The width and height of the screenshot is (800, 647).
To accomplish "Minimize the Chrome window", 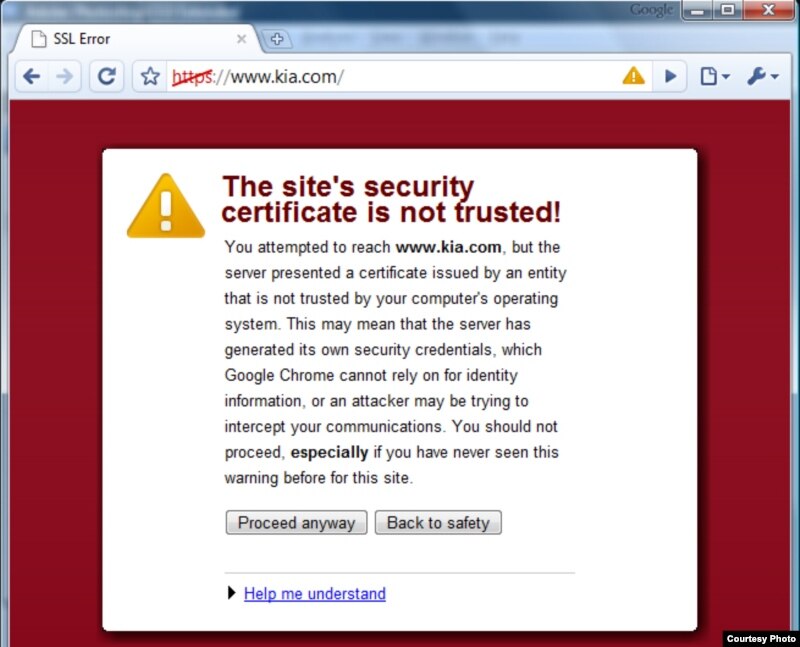I will 697,10.
